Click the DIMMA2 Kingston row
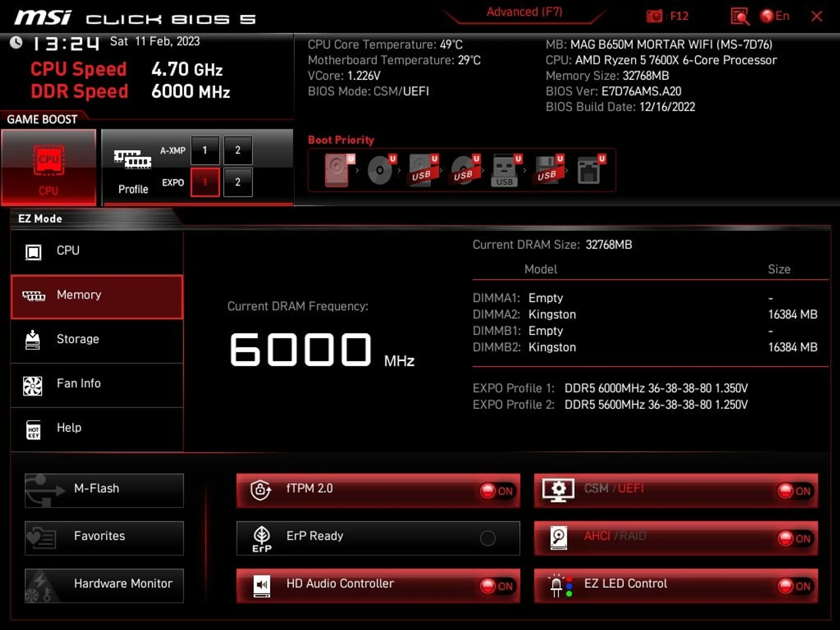The width and height of the screenshot is (840, 630). click(645, 314)
